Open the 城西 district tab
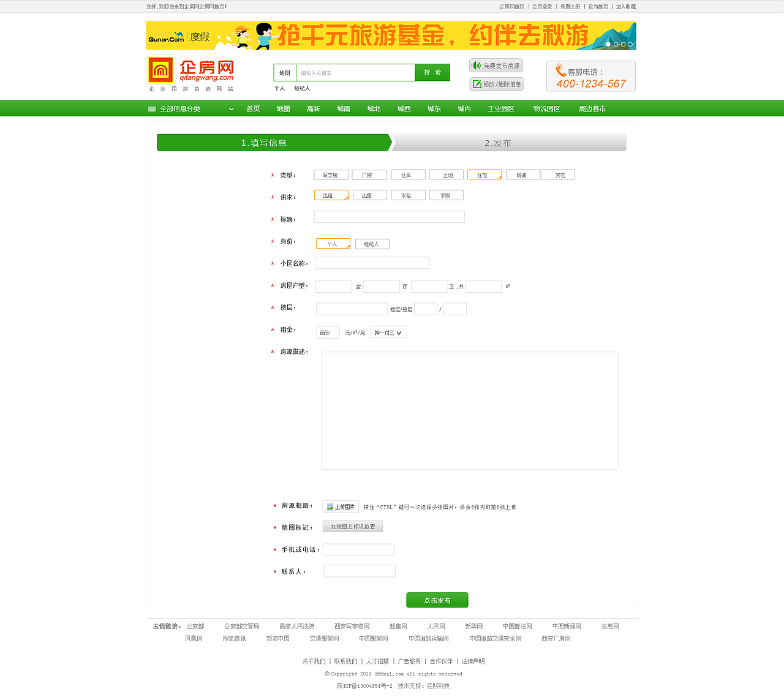Screen dimensions: 784x700 [404, 109]
